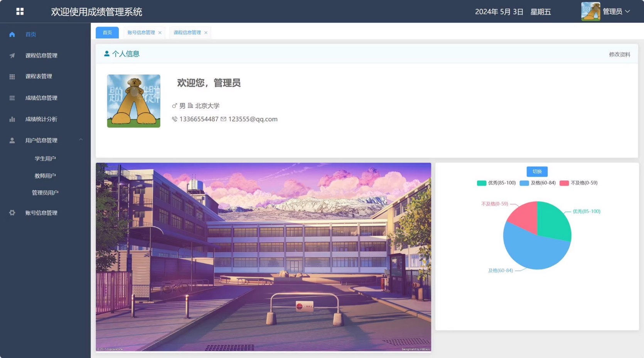
Task: Click the envelope icon beside email
Action: 223,119
